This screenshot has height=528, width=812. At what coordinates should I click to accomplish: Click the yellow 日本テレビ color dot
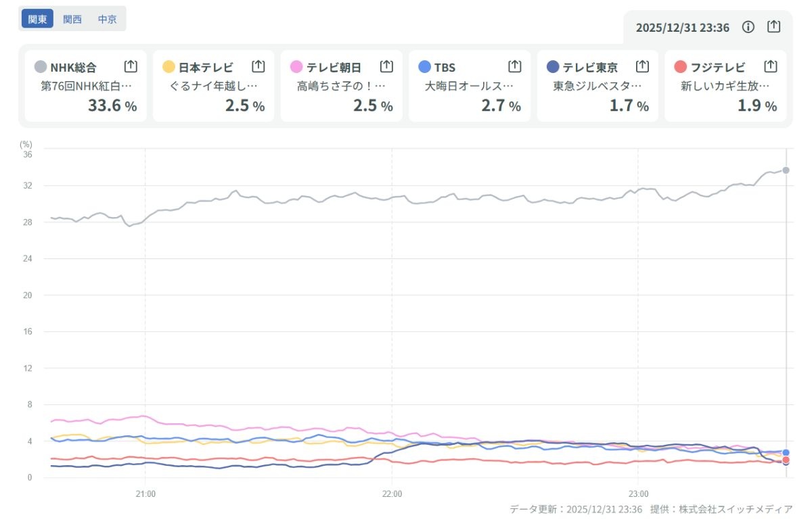pyautogui.click(x=169, y=67)
